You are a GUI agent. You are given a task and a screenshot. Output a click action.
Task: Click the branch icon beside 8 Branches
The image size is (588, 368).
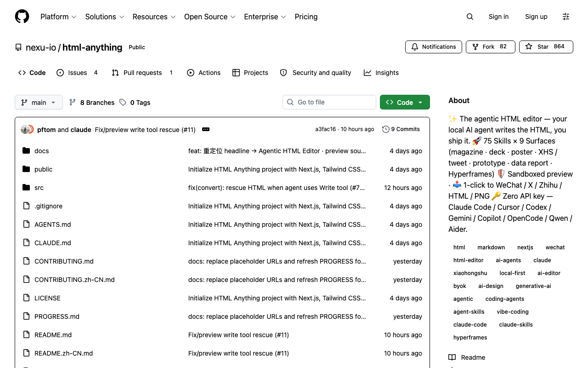coord(73,103)
